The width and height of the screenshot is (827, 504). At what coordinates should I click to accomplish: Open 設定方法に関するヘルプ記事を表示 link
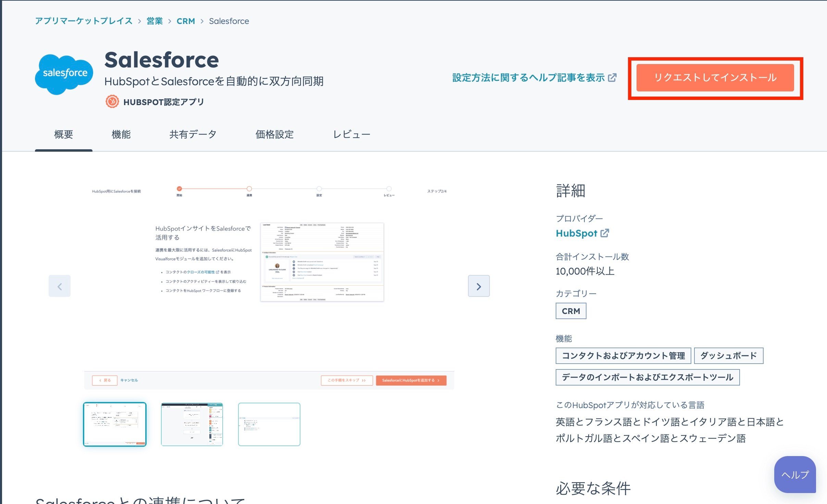pyautogui.click(x=529, y=78)
